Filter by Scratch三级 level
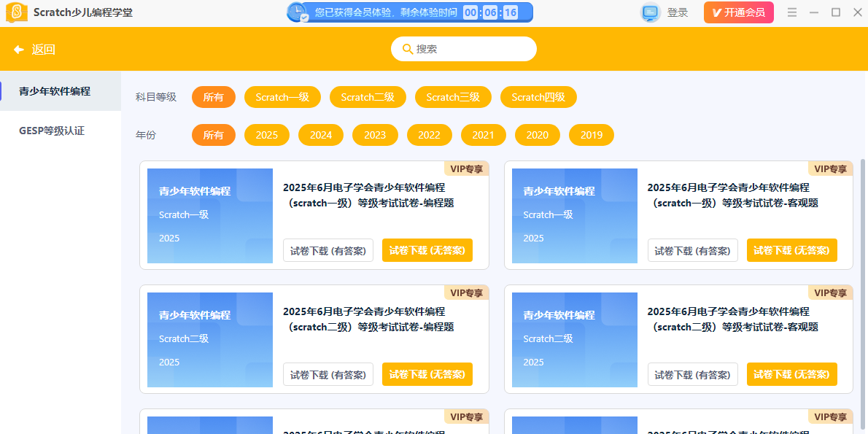 pos(453,98)
